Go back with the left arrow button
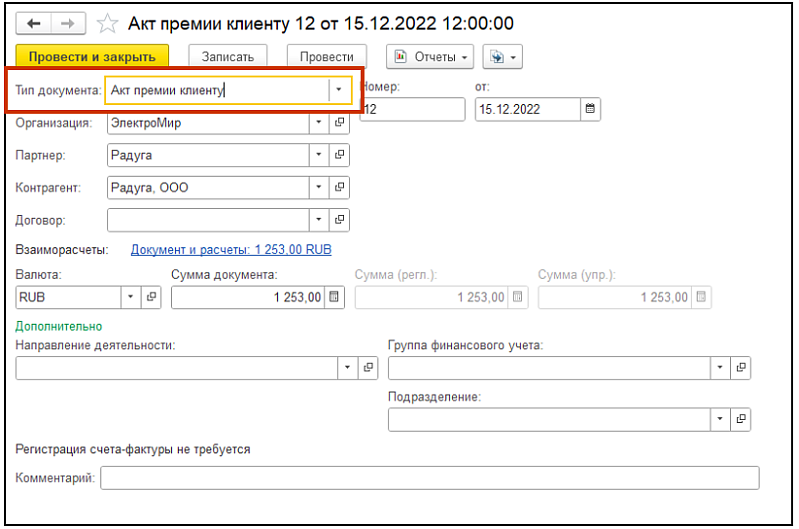799x529 pixels. [34, 23]
